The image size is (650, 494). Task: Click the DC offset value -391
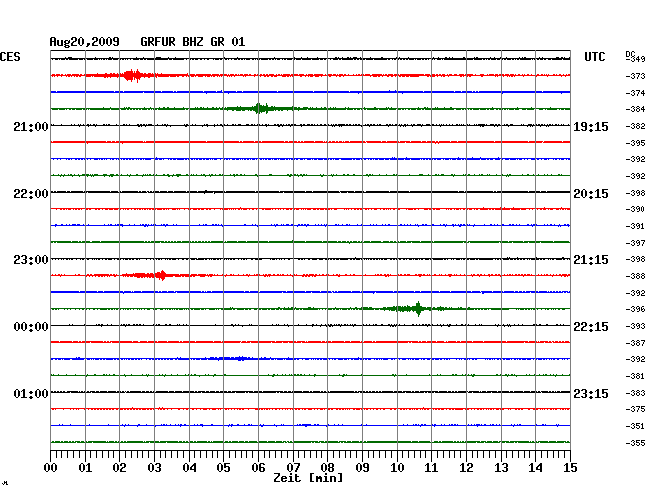(x=635, y=226)
